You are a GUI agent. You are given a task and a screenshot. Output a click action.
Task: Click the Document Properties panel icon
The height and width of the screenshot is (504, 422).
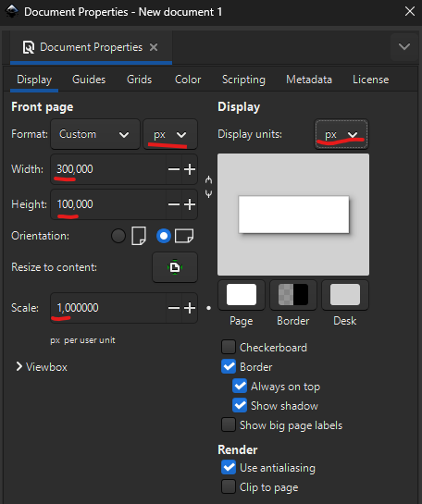click(x=29, y=47)
